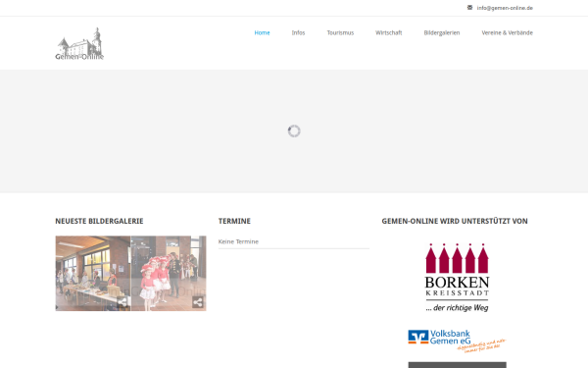The width and height of the screenshot is (588, 368).
Task: Open the Vereine & Verbände menu
Action: 507,32
